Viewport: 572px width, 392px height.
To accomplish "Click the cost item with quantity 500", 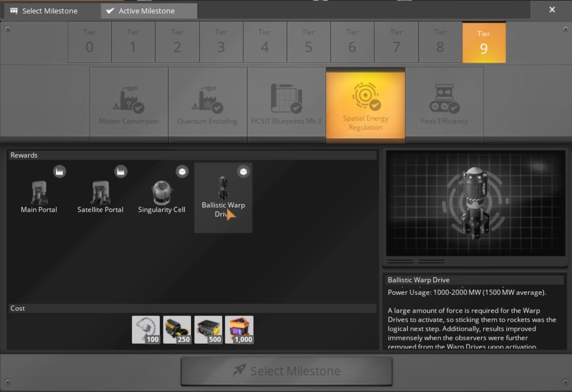I will tap(208, 329).
